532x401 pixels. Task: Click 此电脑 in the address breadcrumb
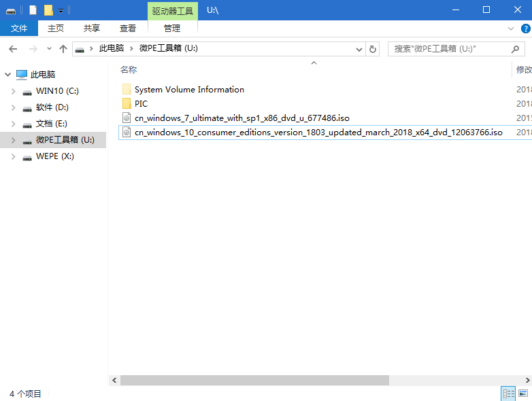[x=112, y=48]
